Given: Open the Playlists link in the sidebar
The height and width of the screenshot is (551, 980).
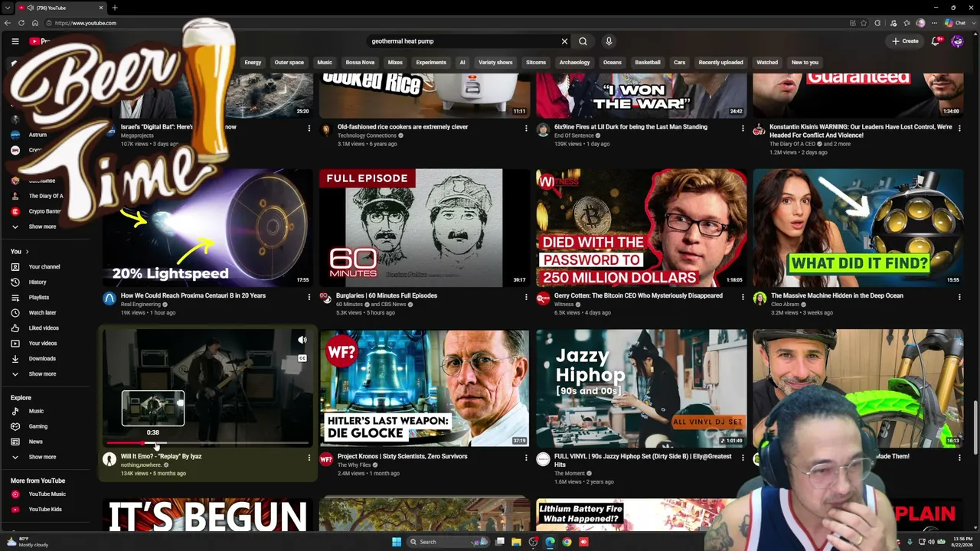Looking at the screenshot, I should pos(39,298).
